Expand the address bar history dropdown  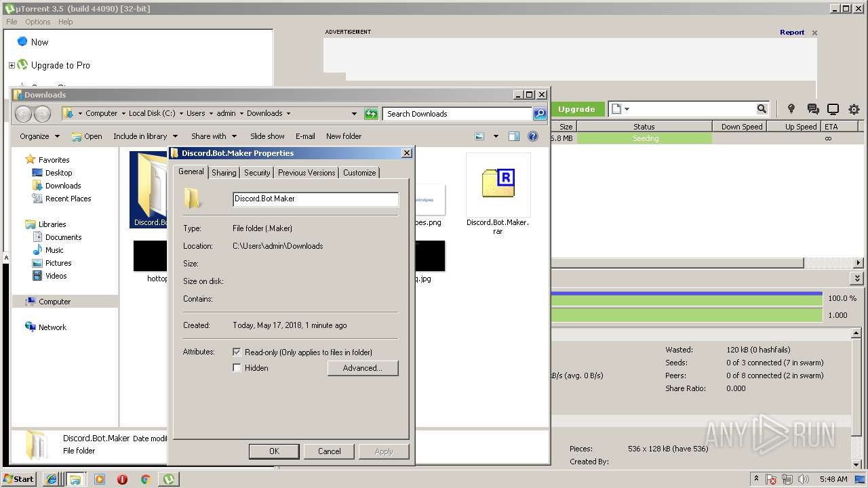coord(354,114)
